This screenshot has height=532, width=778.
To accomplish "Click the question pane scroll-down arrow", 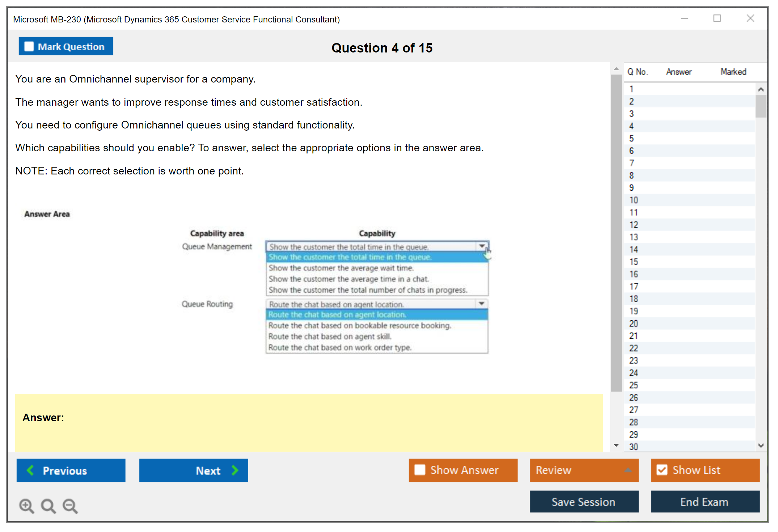I will [x=616, y=445].
